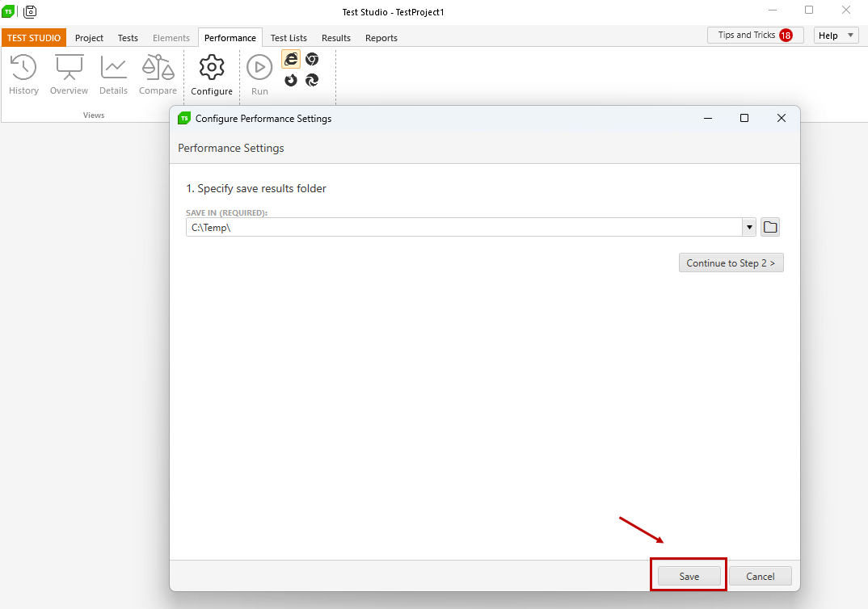Open the Overview presentation view

pos(69,68)
